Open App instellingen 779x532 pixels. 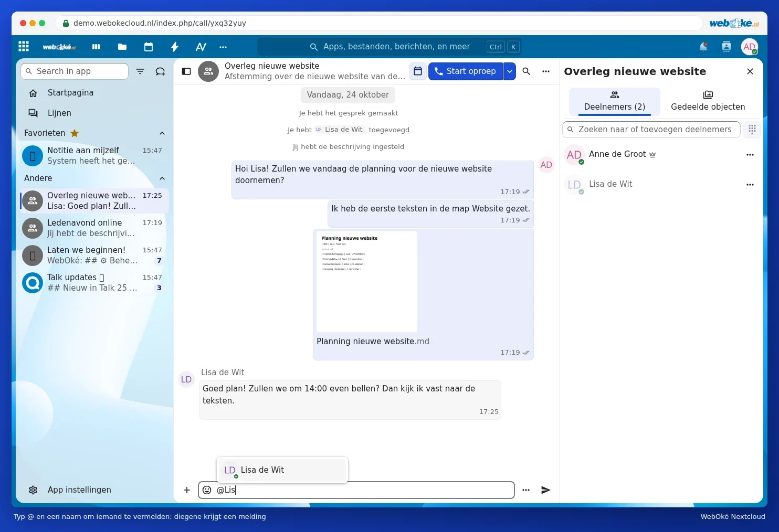94,490
